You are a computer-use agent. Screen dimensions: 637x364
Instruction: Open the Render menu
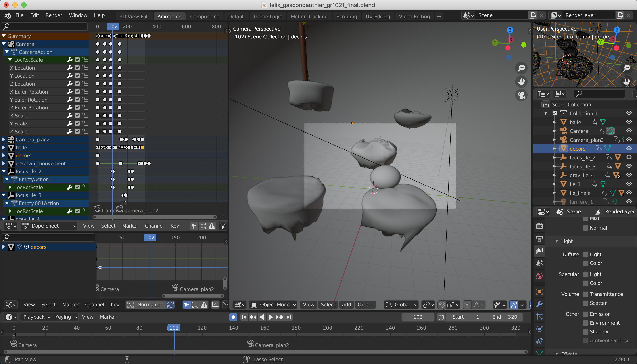click(54, 15)
